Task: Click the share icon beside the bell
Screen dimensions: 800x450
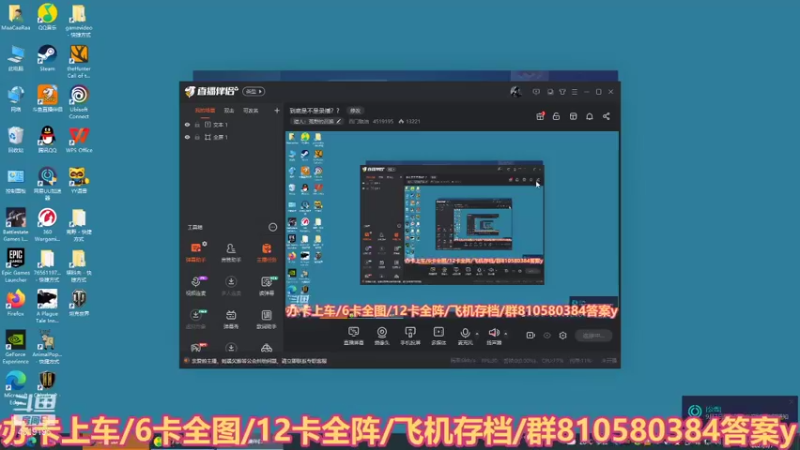Action: 606,116
